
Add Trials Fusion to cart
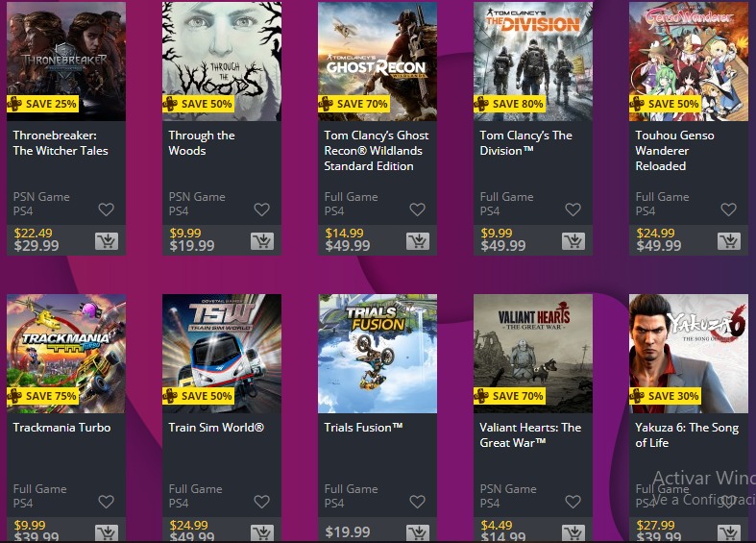point(418,532)
